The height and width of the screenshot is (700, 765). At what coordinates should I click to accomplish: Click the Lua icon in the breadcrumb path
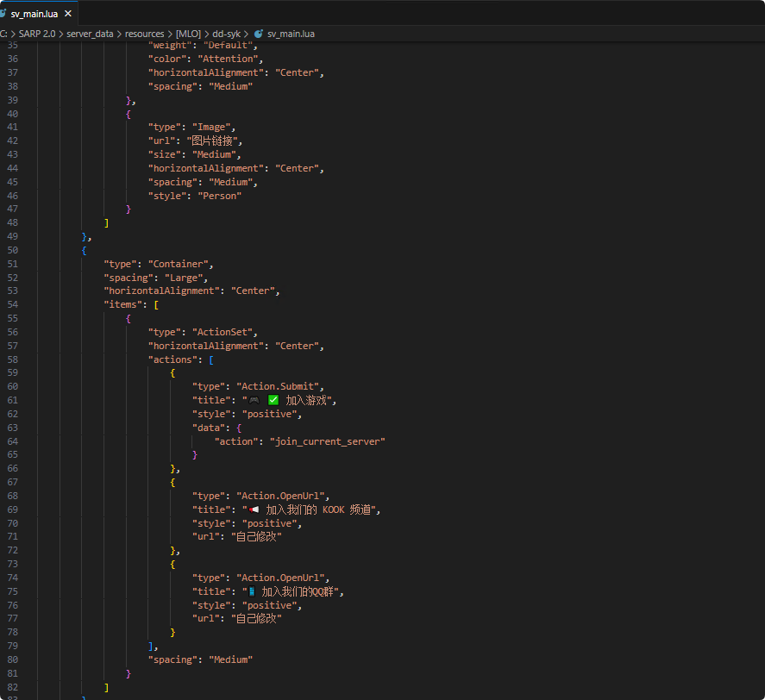pos(258,34)
